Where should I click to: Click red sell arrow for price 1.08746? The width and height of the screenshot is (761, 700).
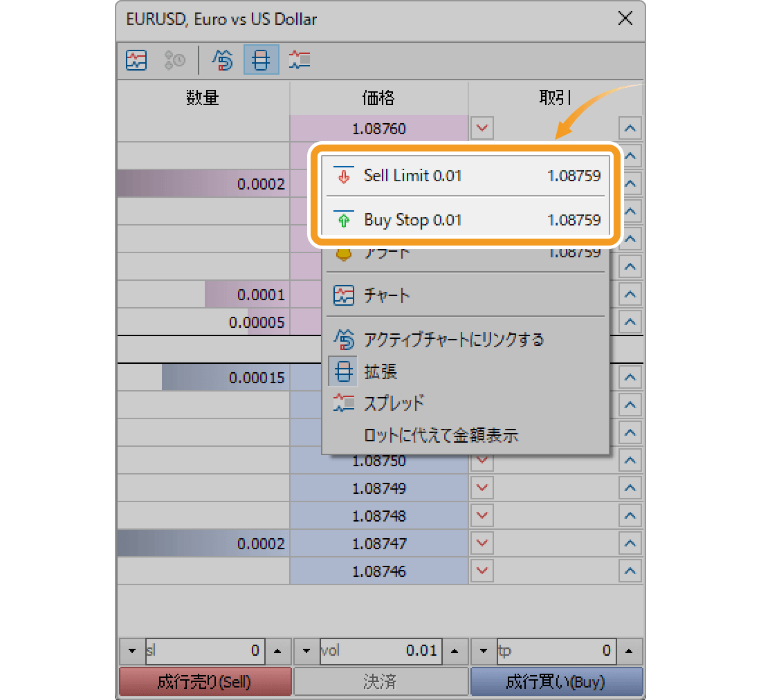click(482, 571)
